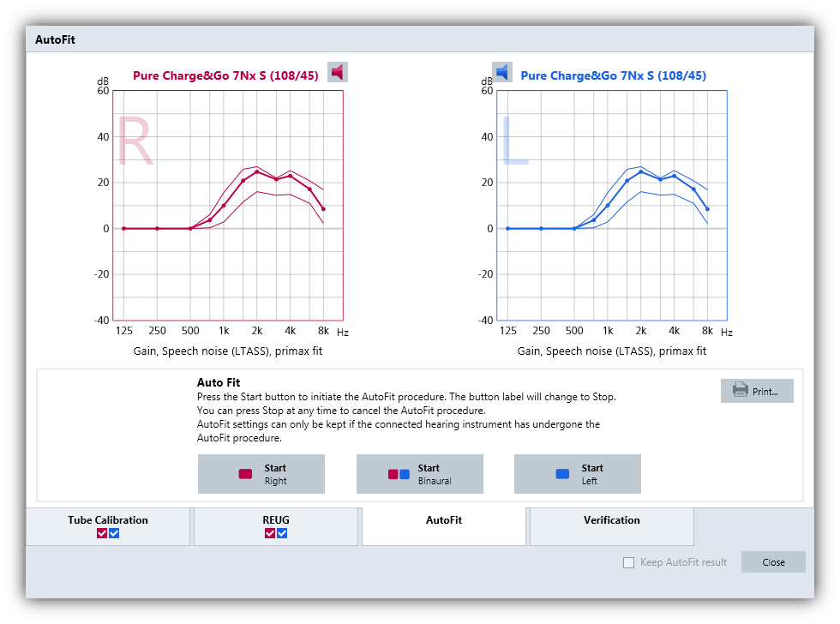Click left graph caption Gain, Speech noise
Image resolution: width=840 pixels, height=624 pixels.
tap(612, 351)
